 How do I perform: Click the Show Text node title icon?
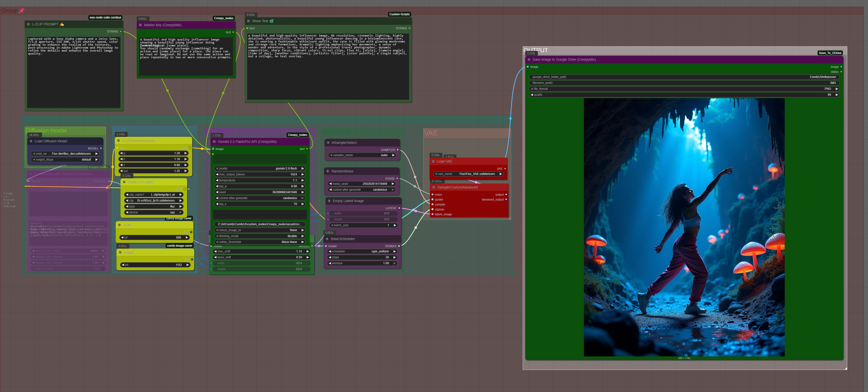[x=272, y=21]
